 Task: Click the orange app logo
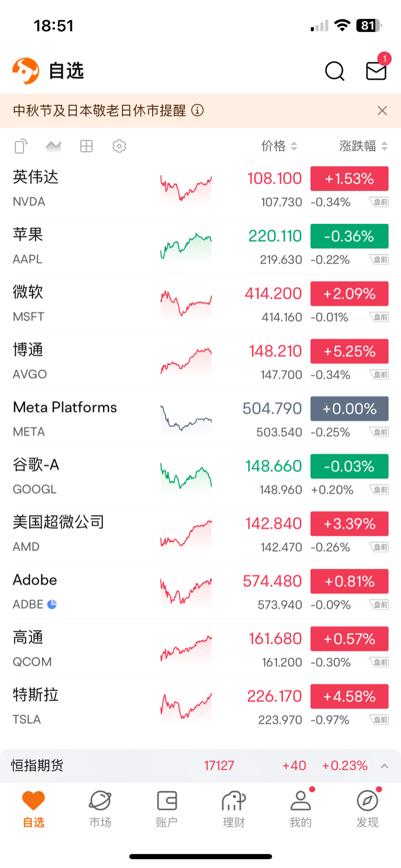26,71
